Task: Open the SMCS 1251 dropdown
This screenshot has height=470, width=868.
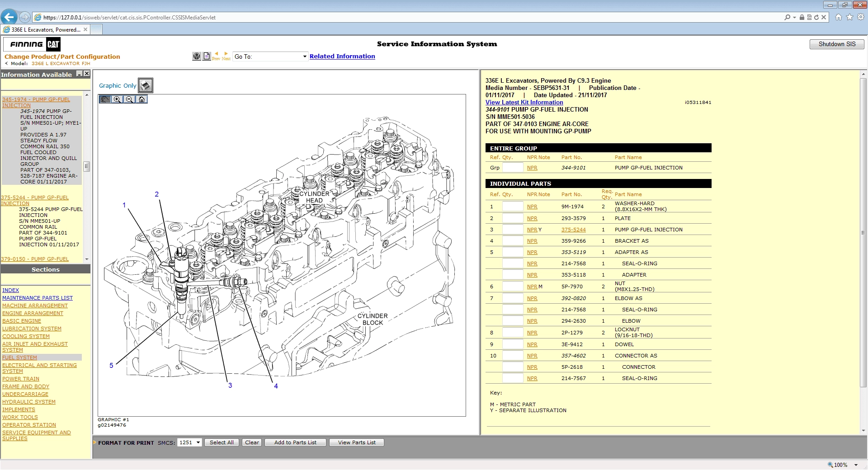Action: point(189,442)
